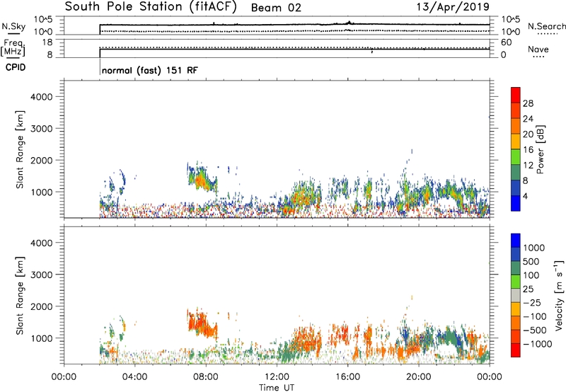The image size is (566, 392).
Task: Pick the light green 12–16 dB power swatch
Action: 516,156
